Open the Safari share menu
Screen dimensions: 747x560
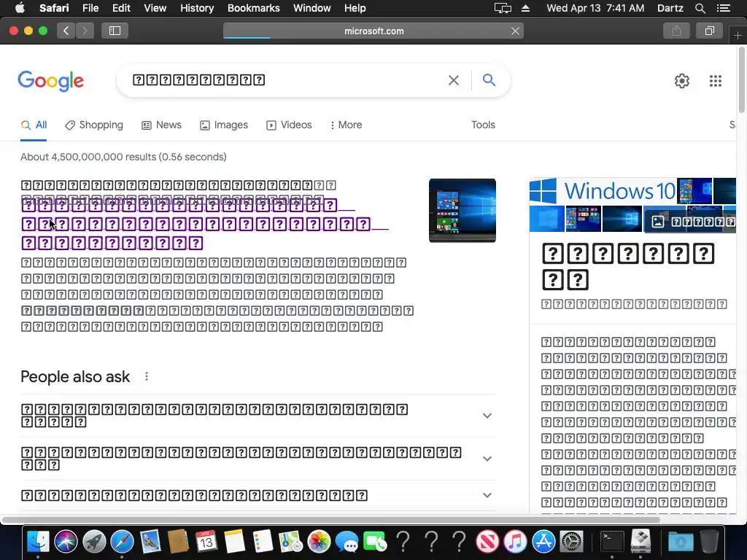click(676, 31)
